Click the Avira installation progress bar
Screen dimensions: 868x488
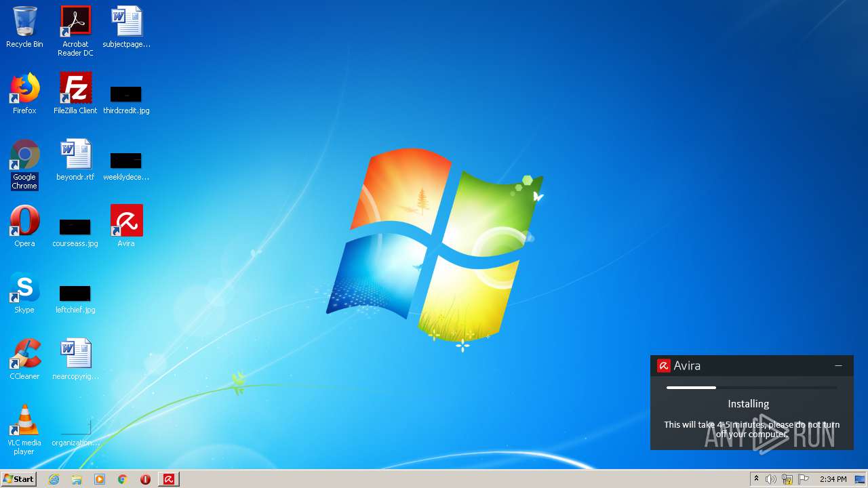pyautogui.click(x=751, y=388)
